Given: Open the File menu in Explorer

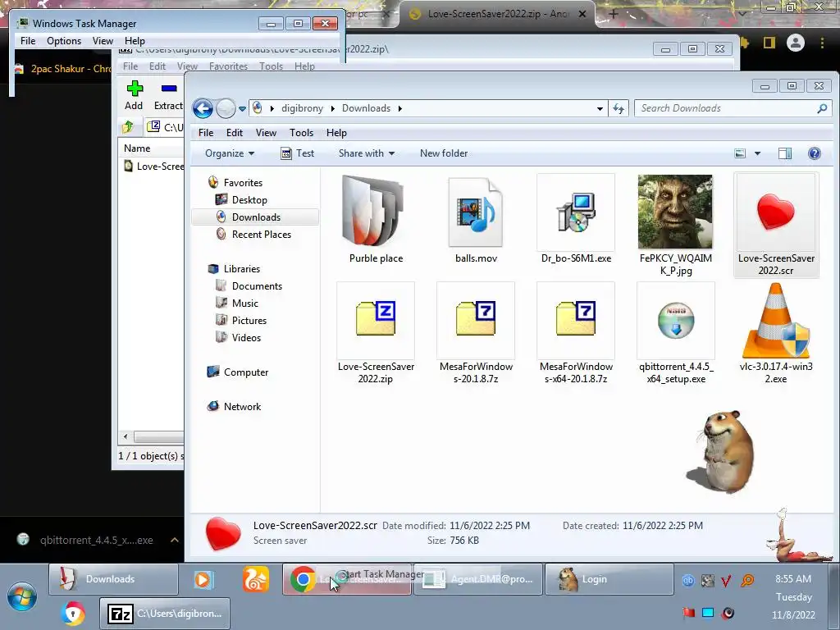Looking at the screenshot, I should tap(206, 133).
